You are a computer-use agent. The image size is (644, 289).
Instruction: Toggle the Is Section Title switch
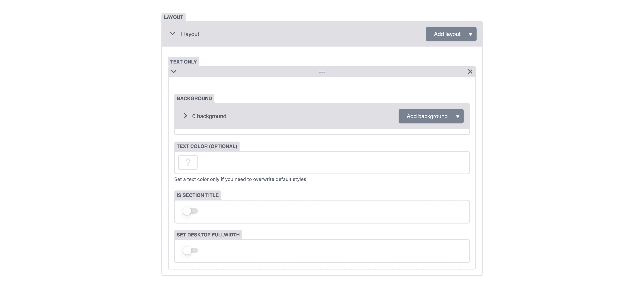coord(190,211)
